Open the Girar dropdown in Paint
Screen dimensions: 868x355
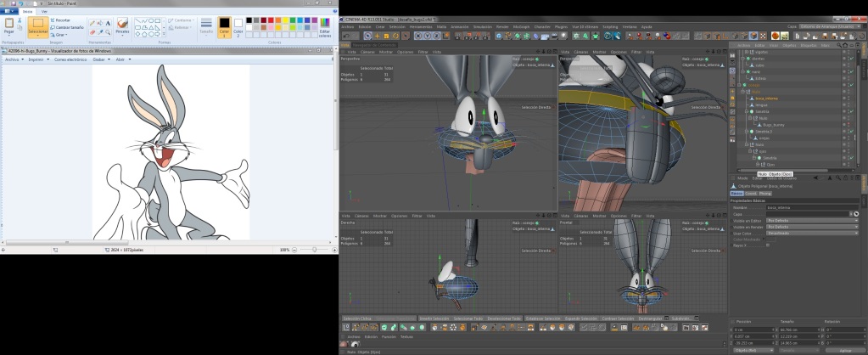point(59,34)
